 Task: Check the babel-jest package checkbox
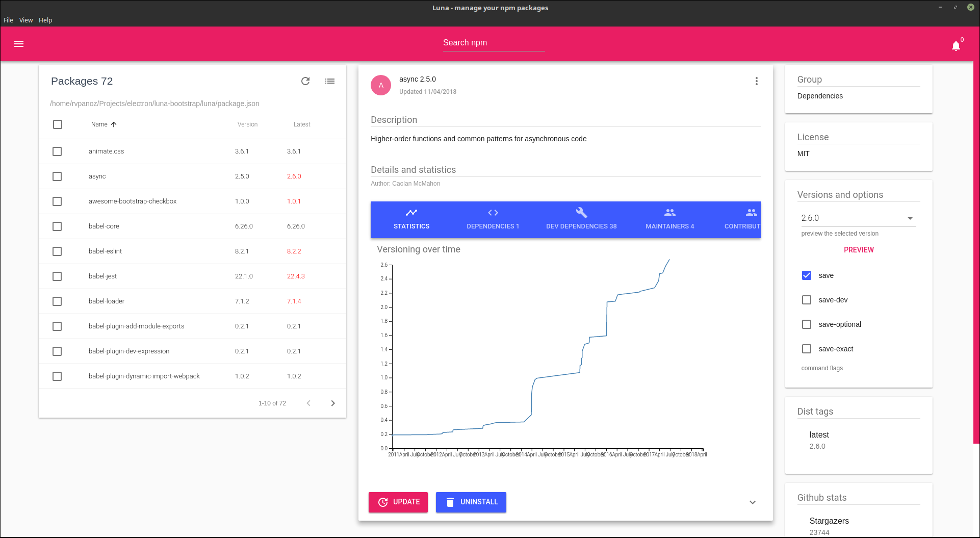pos(57,276)
